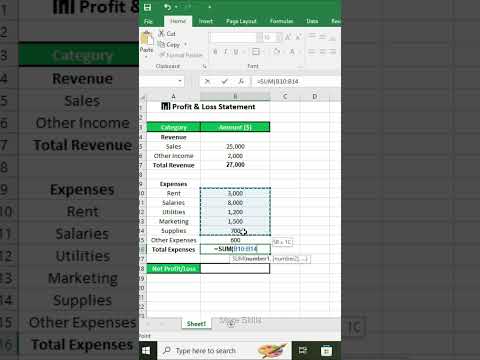Select the Utilities value 1,200
This screenshot has width=480, height=360.
point(235,212)
